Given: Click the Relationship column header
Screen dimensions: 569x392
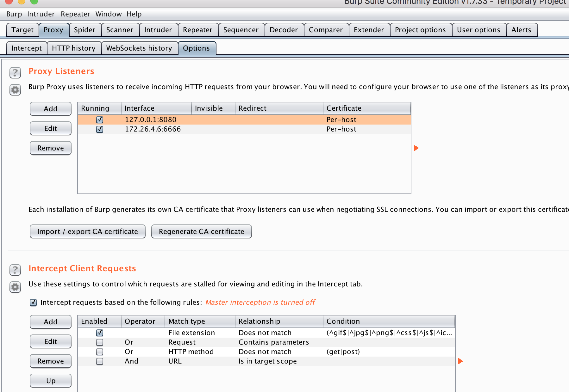Looking at the screenshot, I should point(279,321).
